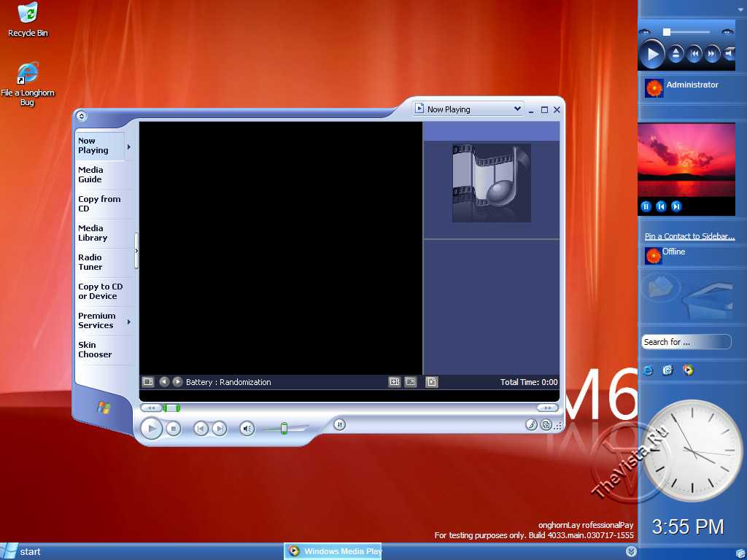This screenshot has height=560, width=747.
Task: Click the Battery : Randomization visualization label
Action: (228, 382)
